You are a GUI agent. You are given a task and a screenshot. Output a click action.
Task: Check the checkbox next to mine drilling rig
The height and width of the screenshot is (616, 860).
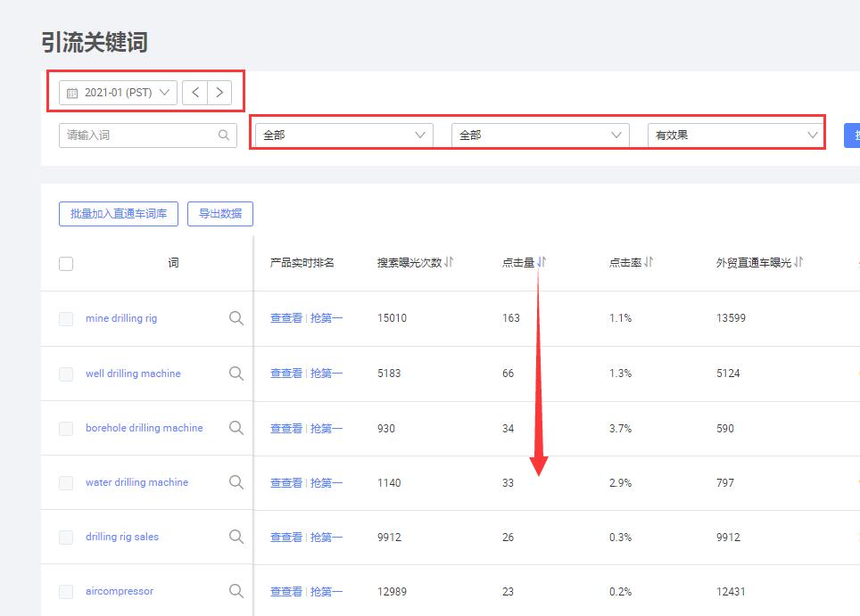pyautogui.click(x=66, y=318)
